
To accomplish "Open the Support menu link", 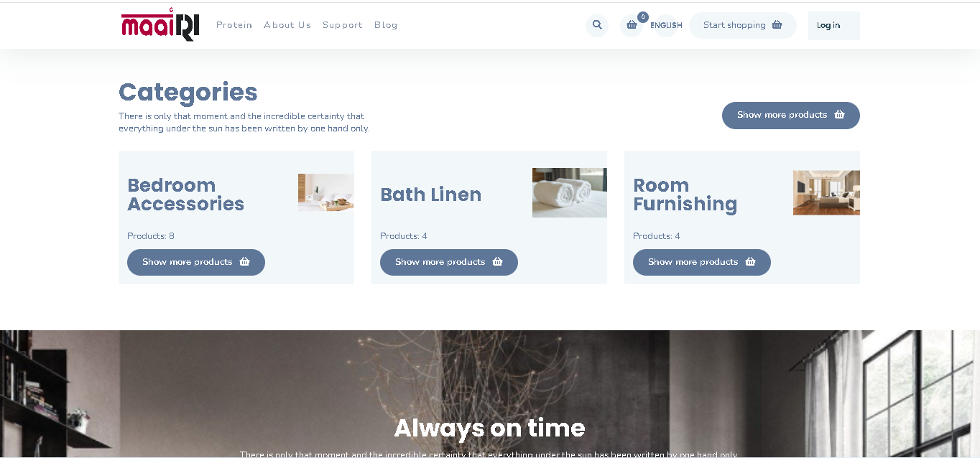I will [x=343, y=25].
